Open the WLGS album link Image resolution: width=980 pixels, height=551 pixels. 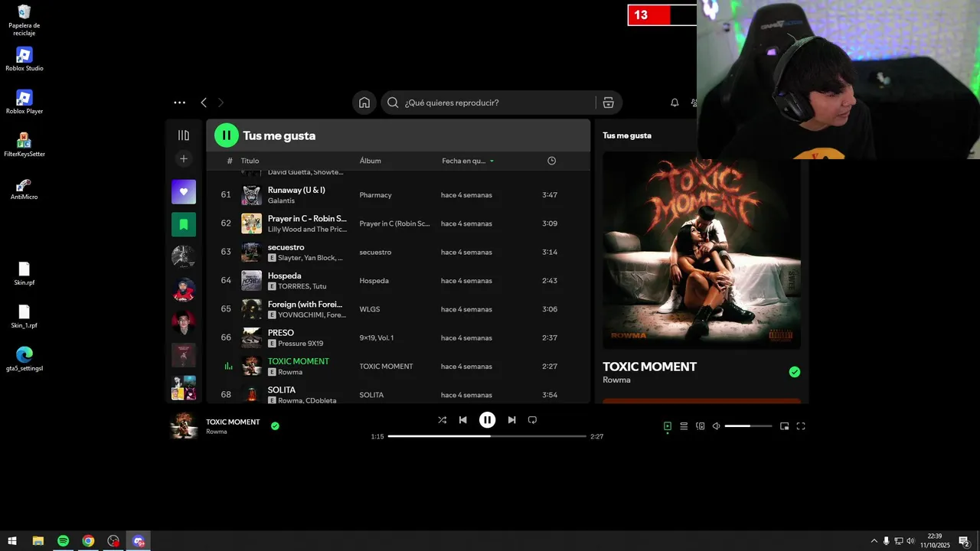[370, 309]
